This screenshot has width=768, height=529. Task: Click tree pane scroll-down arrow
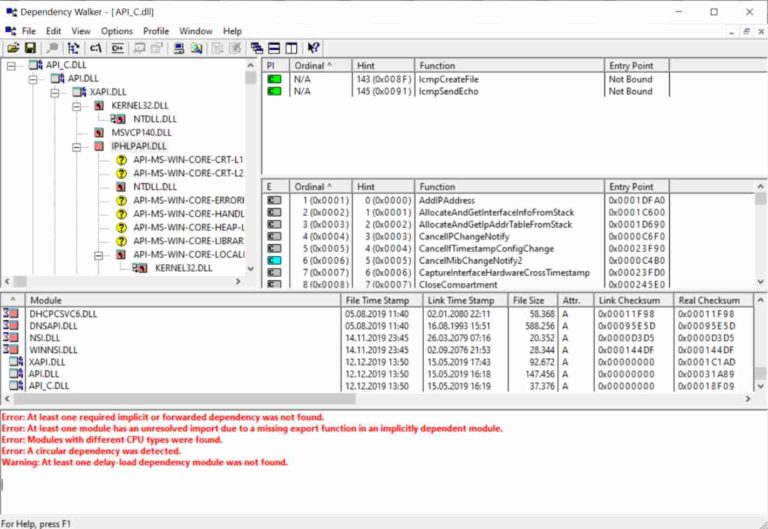251,268
